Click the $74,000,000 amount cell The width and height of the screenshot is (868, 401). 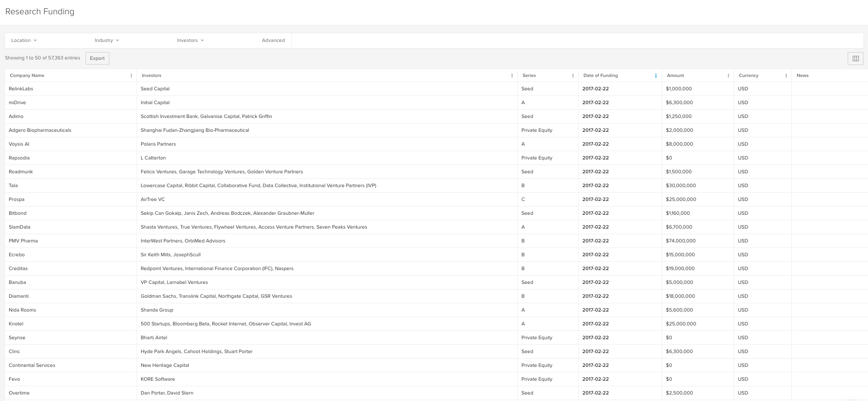pyautogui.click(x=698, y=241)
